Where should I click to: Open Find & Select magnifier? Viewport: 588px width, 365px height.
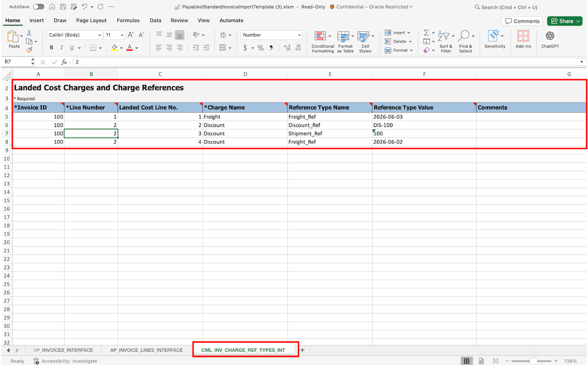465,42
